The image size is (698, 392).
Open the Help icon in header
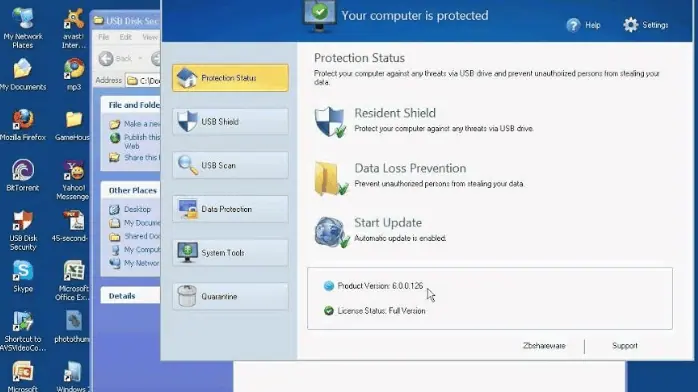(x=573, y=25)
